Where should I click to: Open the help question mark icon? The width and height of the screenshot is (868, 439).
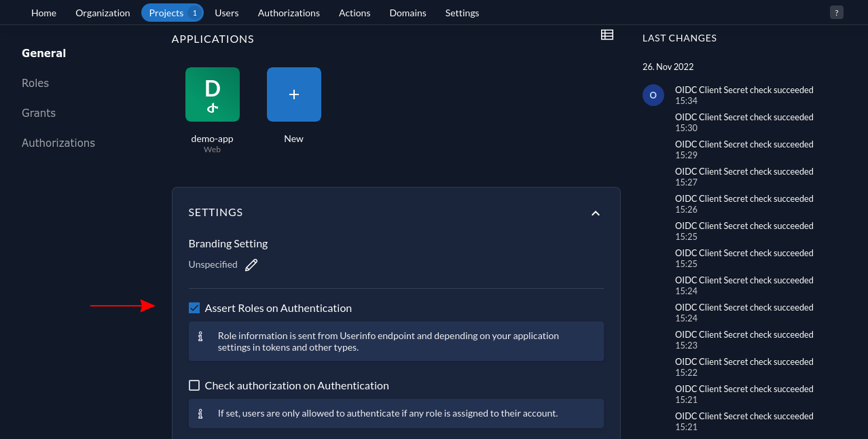[x=837, y=12]
